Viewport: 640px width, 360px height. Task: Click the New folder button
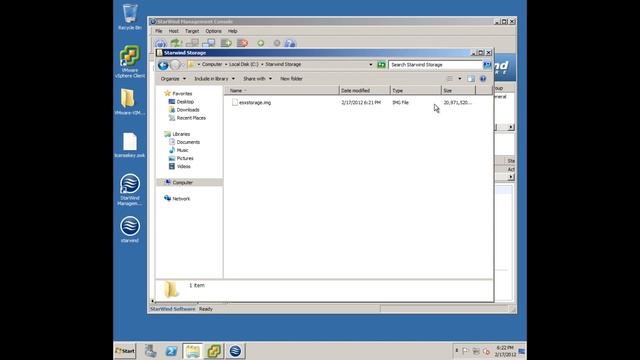tap(291, 78)
